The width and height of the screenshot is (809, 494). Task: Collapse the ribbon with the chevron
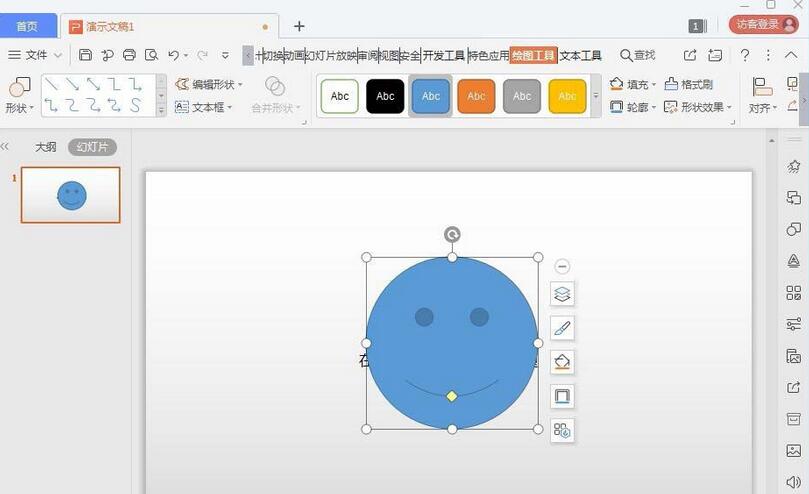[x=790, y=55]
